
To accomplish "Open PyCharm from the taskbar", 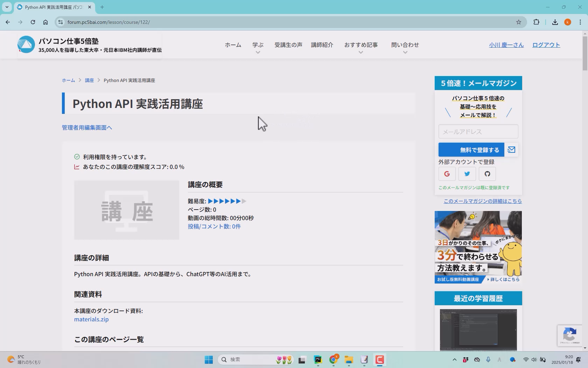I will [318, 360].
